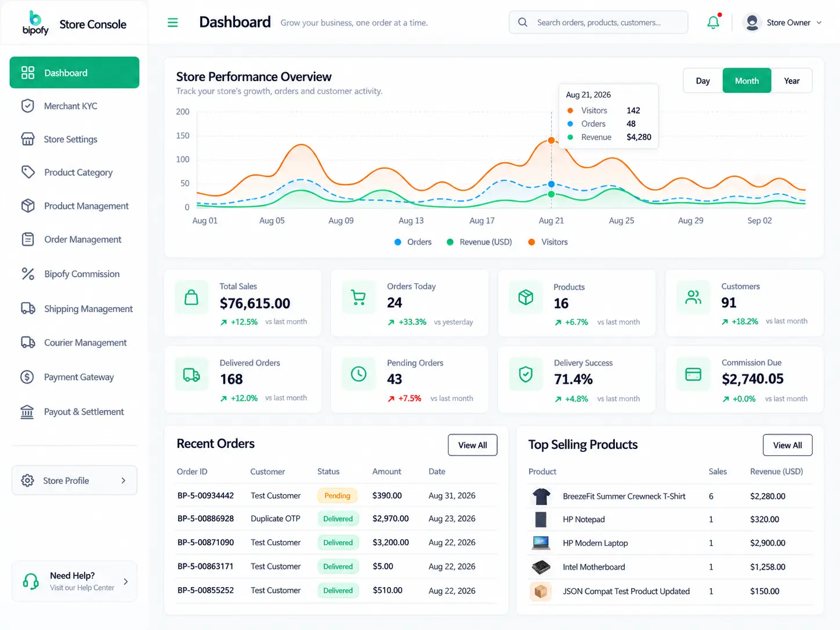Click the Orders Today cart icon
Screen dimensions: 840x630
tap(359, 298)
